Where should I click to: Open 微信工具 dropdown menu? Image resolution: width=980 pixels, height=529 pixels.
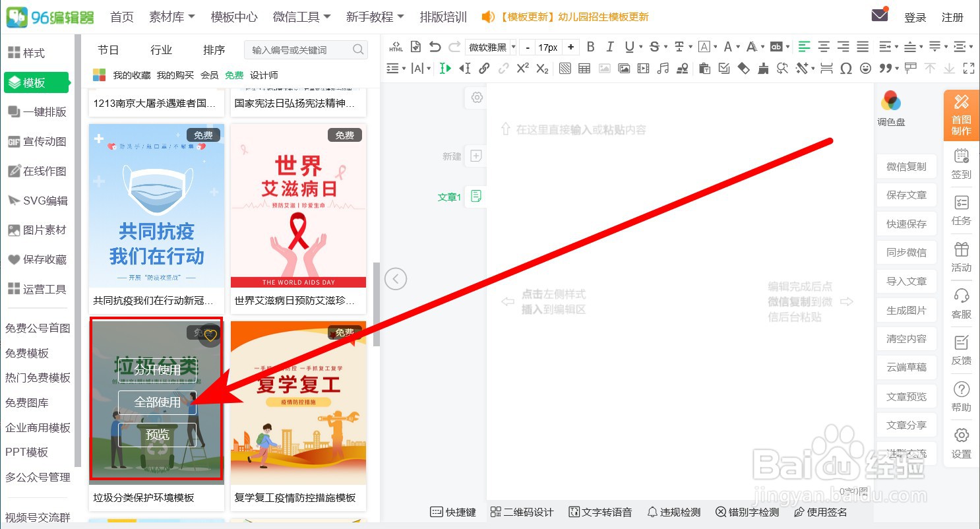click(x=301, y=17)
